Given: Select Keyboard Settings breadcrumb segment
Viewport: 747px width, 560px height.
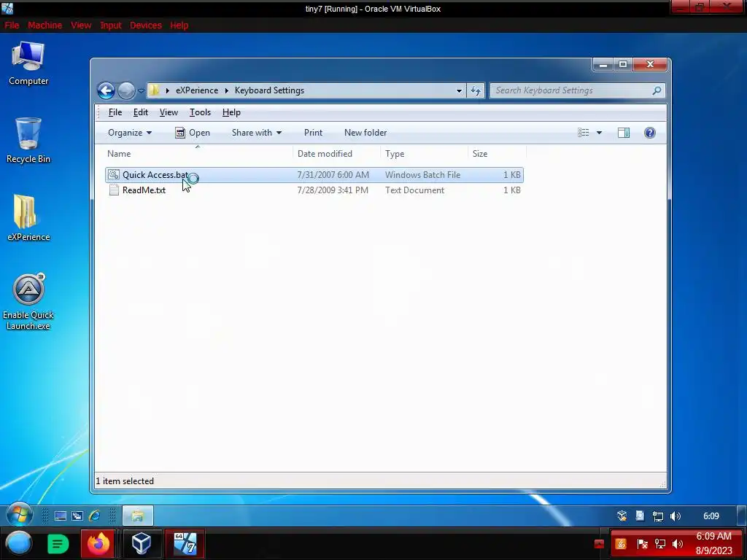Looking at the screenshot, I should pos(269,90).
